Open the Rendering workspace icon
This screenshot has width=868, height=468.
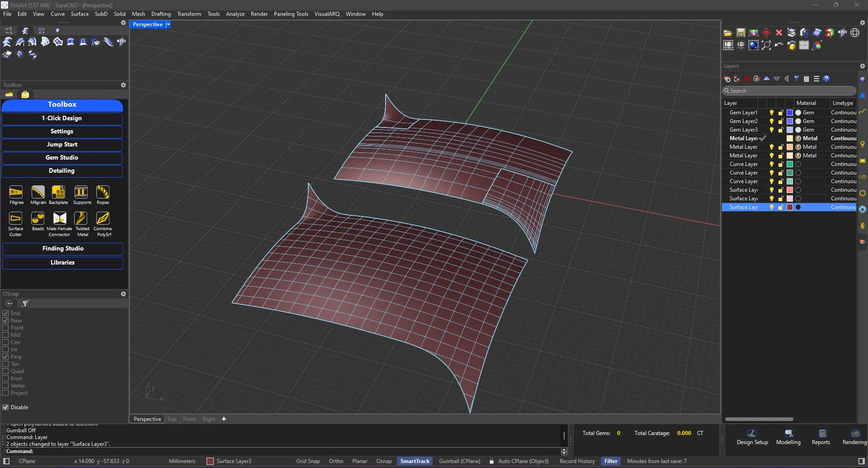pyautogui.click(x=855, y=434)
